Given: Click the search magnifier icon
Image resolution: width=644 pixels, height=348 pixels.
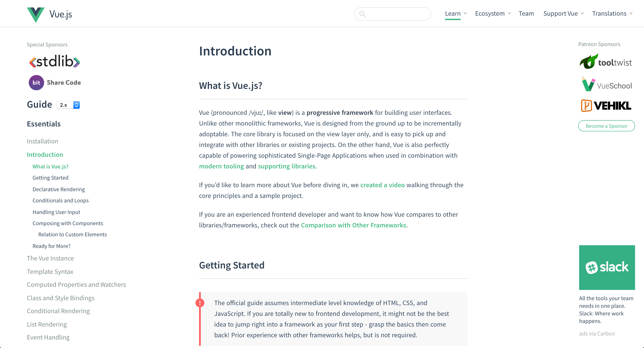Looking at the screenshot, I should tap(362, 14).
